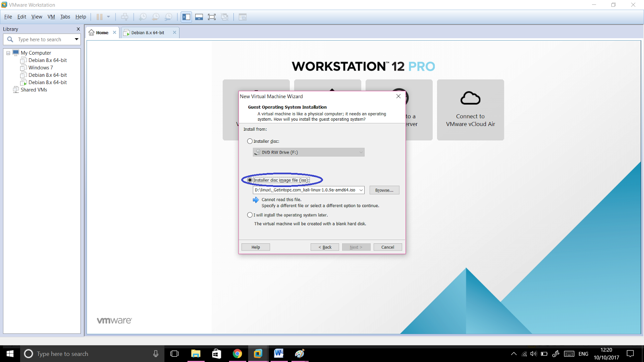Collapse the My Computer tree node
This screenshot has height=362, width=644.
8,53
